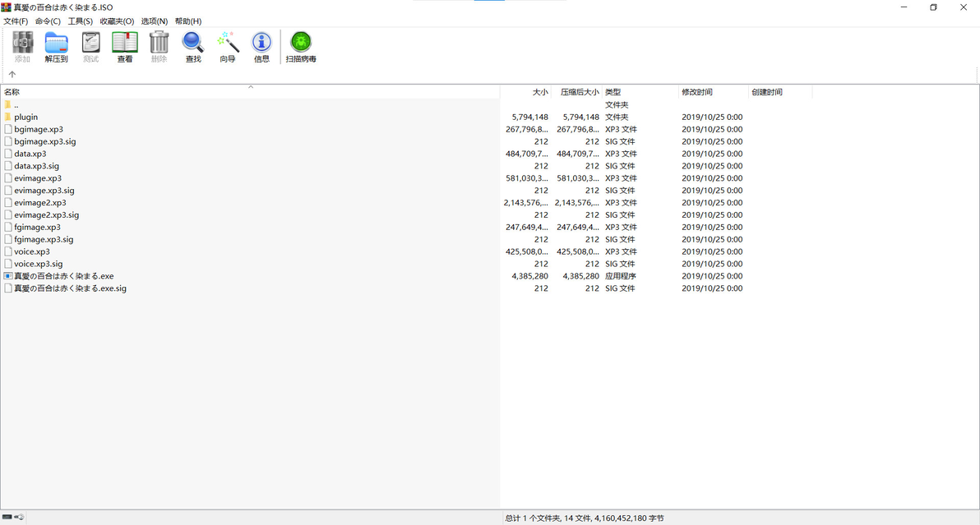Screen dimensions: 980x525
Task: Select evimage.xp3.sig file name
Action: [44, 191]
